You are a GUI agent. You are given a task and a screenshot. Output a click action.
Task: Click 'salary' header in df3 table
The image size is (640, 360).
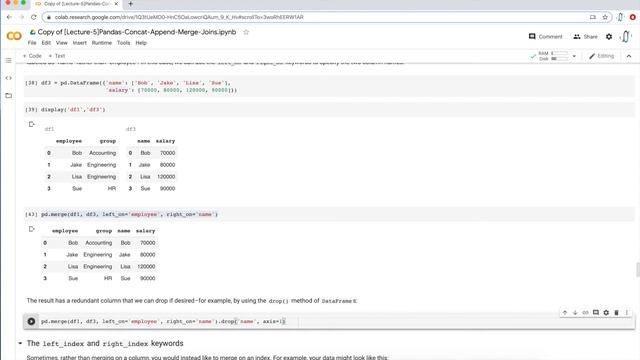[165, 141]
